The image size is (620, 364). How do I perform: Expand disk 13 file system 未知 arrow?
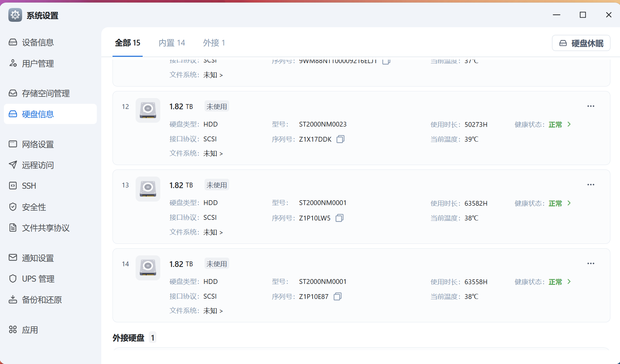click(221, 232)
